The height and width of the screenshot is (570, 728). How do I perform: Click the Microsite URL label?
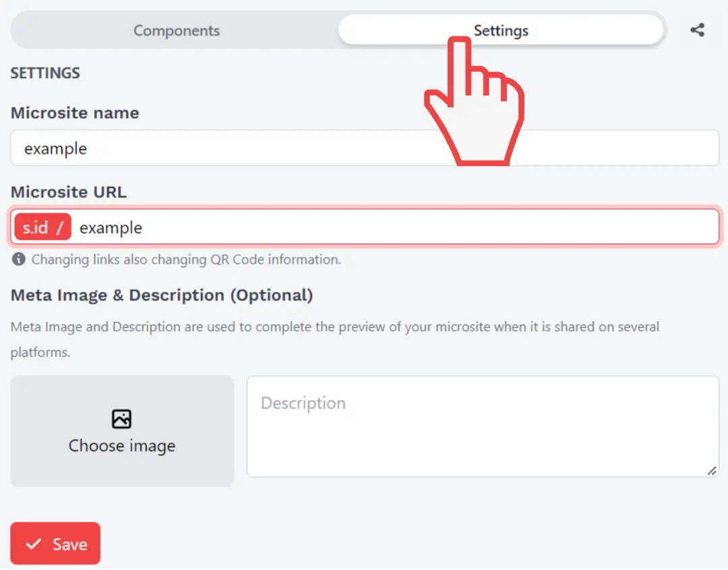[69, 192]
